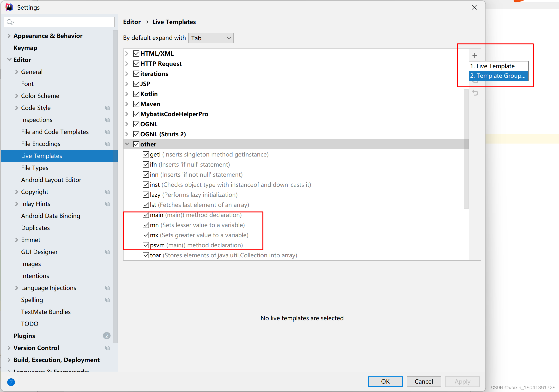
Task: Open the Plugins settings page
Action: coord(24,336)
